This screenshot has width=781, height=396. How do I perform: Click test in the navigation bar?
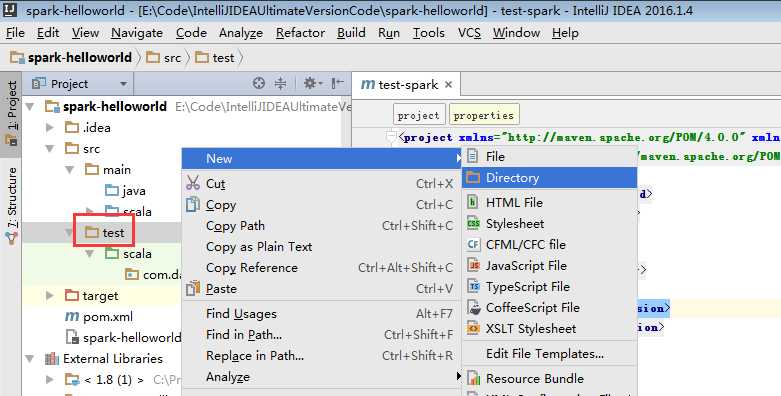215,58
